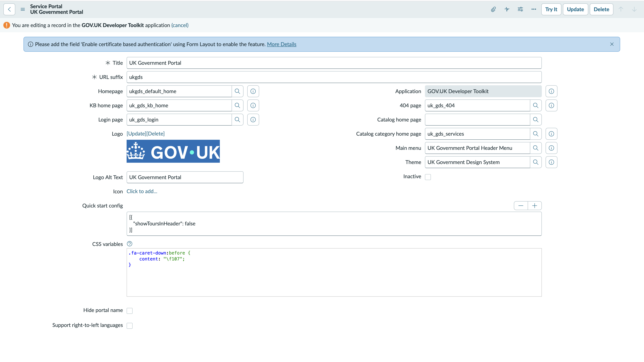Image resolution: width=644 pixels, height=362 pixels.
Task: Look up Catalog home page with magnifier
Action: point(536,120)
